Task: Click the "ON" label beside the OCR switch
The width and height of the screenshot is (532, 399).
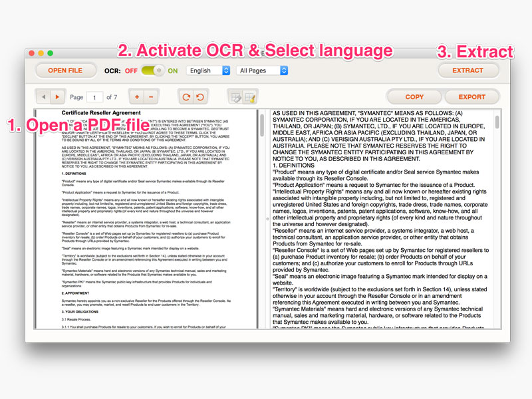Action: click(173, 71)
